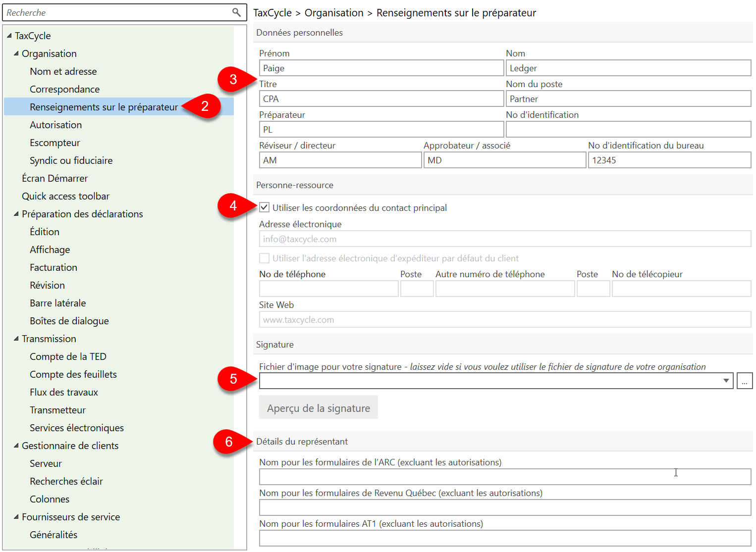Open 'Services électroniques' settings page
Screen dimensions: 756x552
[77, 428]
